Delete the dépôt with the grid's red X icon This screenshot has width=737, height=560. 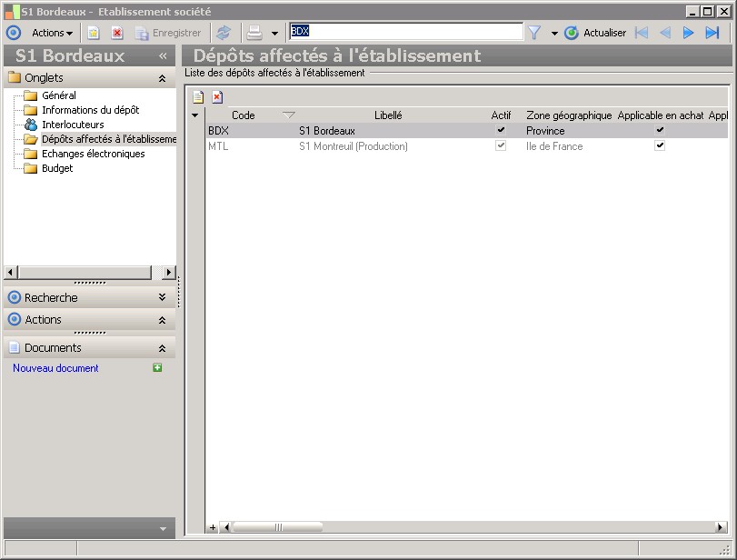pos(217,97)
